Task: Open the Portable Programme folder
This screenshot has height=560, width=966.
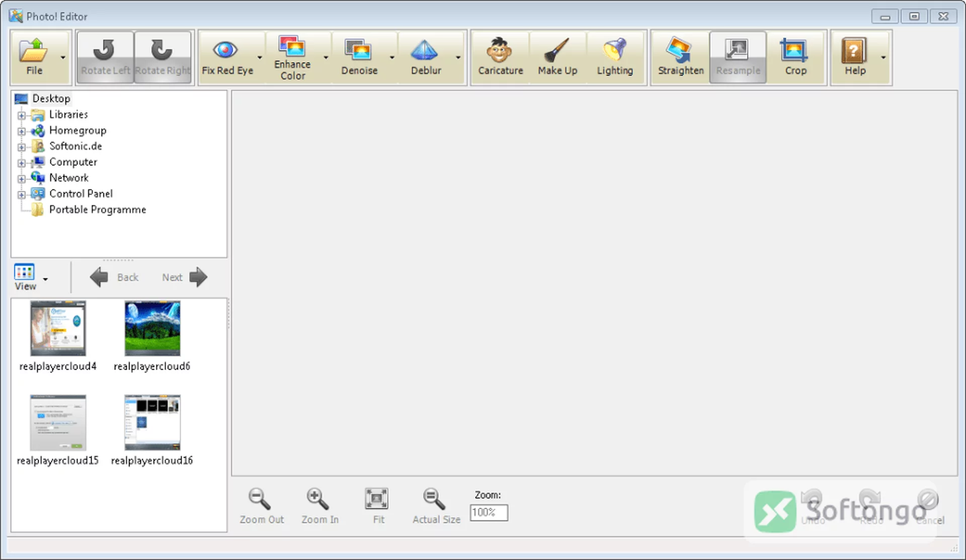Action: click(x=97, y=210)
